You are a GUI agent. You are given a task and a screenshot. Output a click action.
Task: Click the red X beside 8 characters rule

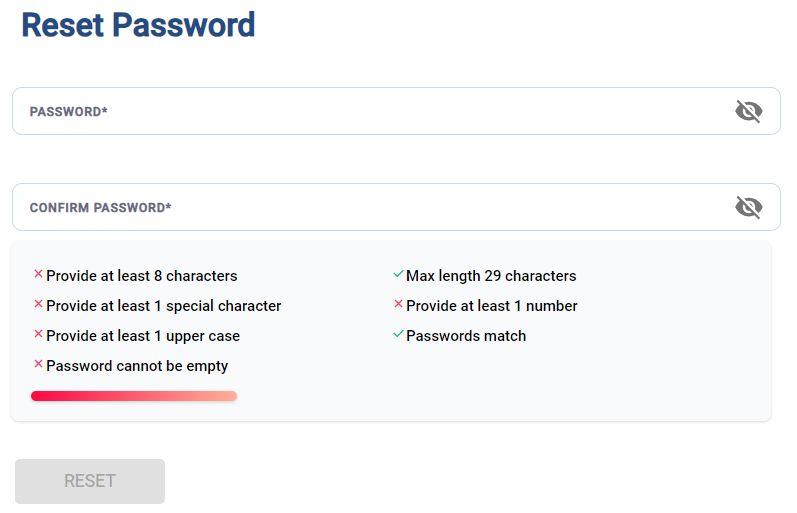pos(38,274)
